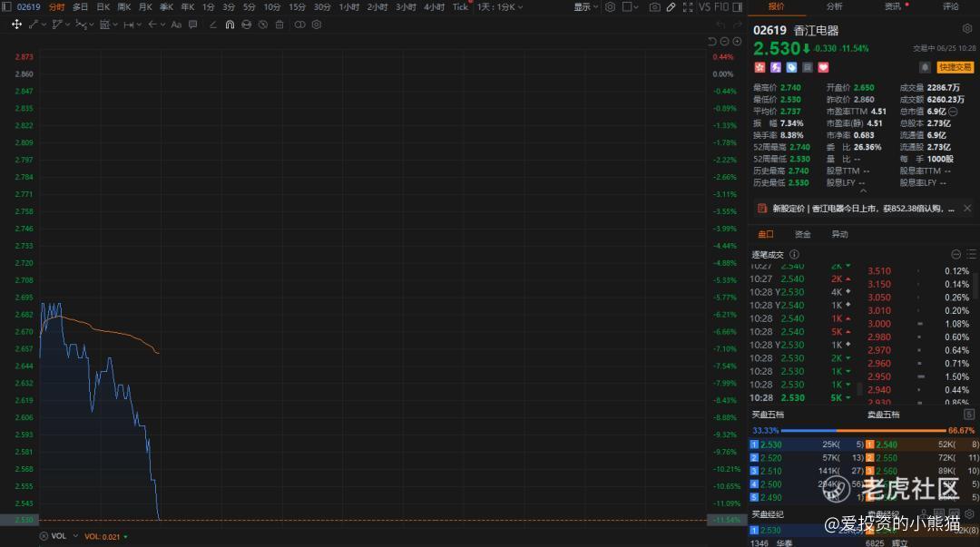Hide drawings with the eye icon

(x=246, y=24)
